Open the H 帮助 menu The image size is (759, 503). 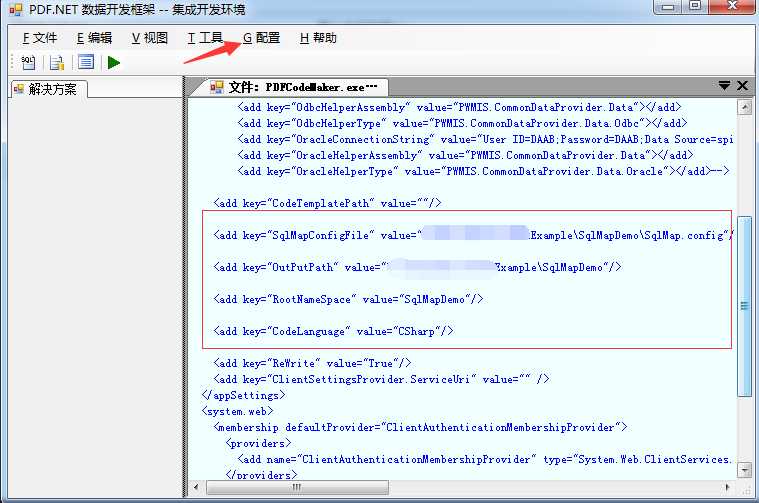click(x=318, y=38)
